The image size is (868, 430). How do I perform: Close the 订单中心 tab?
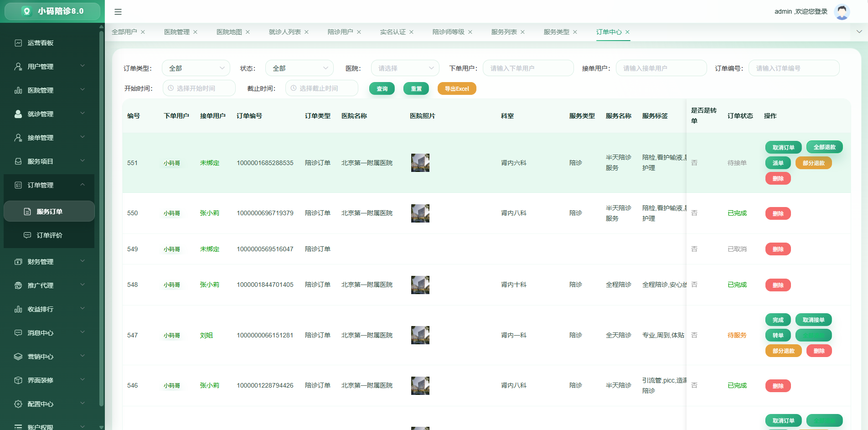(627, 32)
